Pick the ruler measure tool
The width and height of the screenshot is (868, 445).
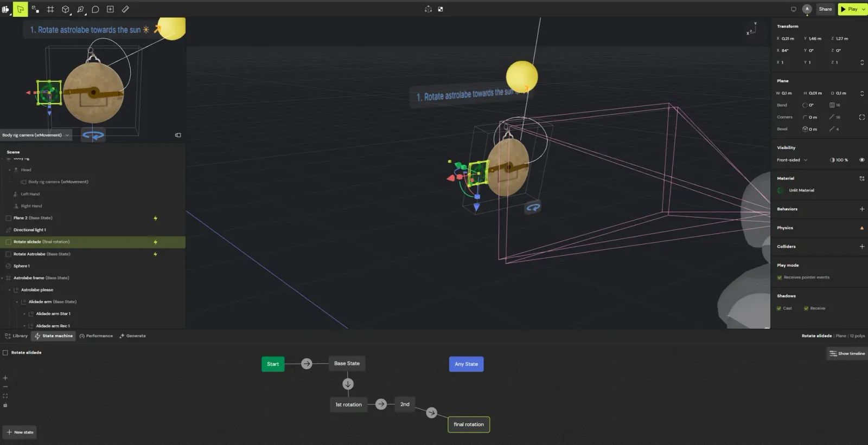[x=125, y=9]
